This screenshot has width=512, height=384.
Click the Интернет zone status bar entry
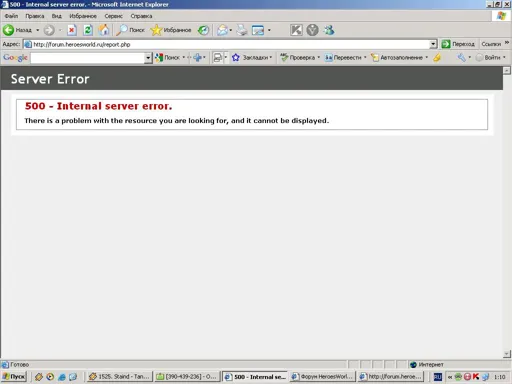[427, 365]
